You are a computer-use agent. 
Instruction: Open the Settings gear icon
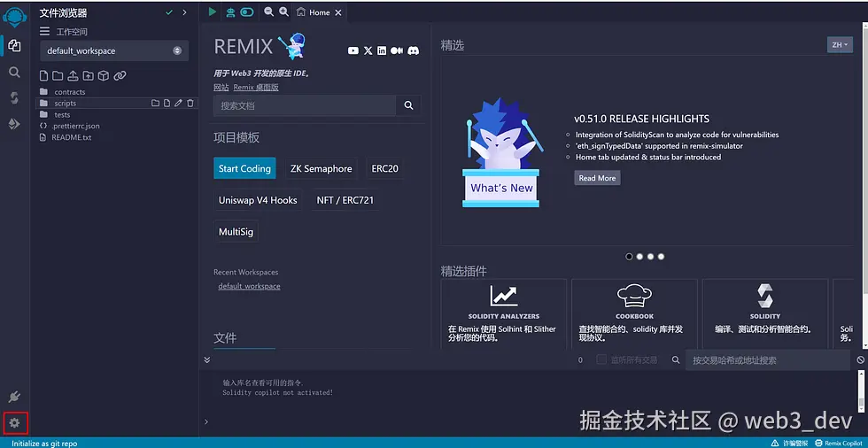[x=14, y=423]
